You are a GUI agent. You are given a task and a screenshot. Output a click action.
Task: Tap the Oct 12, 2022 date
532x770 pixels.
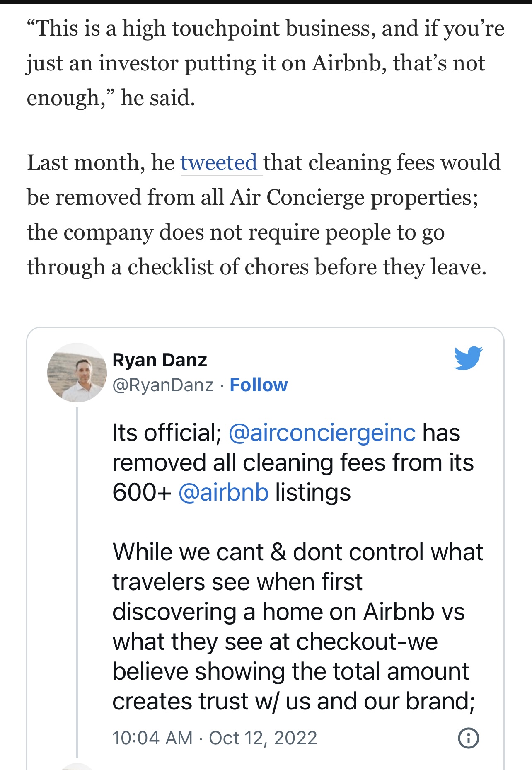tap(263, 738)
